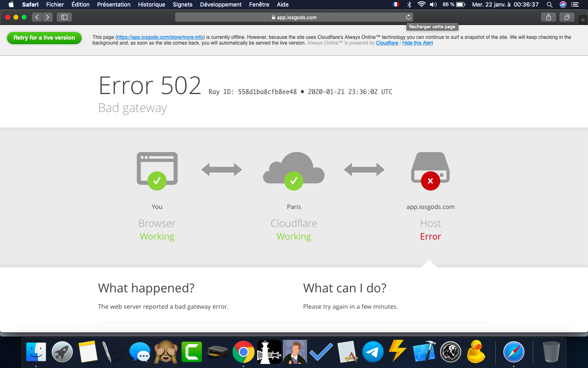Viewport: 588px width, 368px height.
Task: Click Retry for a live version
Action: tap(44, 38)
